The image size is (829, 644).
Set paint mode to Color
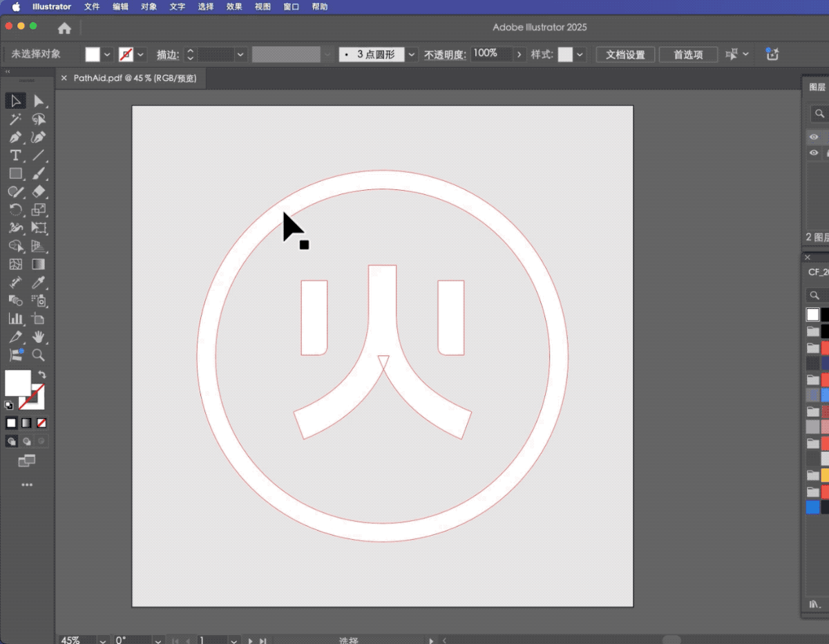pos(12,423)
